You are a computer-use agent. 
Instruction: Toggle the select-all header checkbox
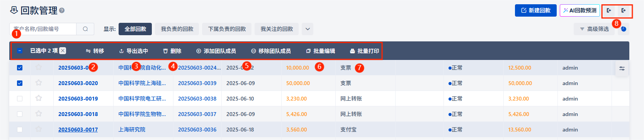coord(20,51)
